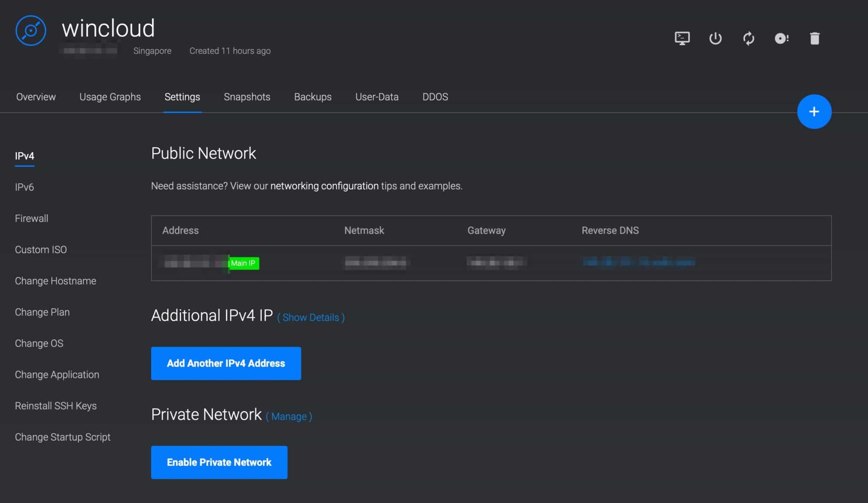Restart the server with the refresh icon
This screenshot has height=503, width=868.
[x=749, y=38]
